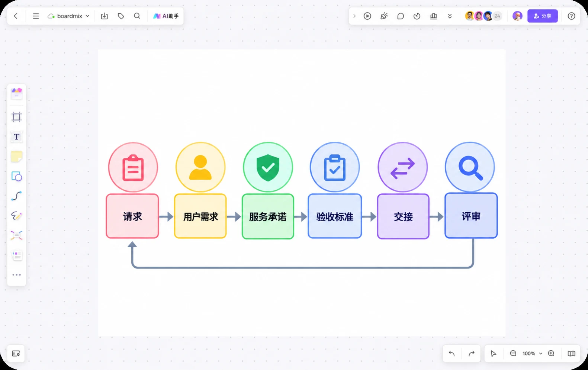Launch the AI助手 assistant

pos(166,16)
